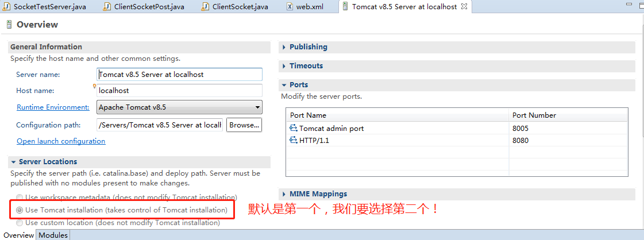644x240 pixels.
Task: Click the Server name input field
Action: click(179, 75)
